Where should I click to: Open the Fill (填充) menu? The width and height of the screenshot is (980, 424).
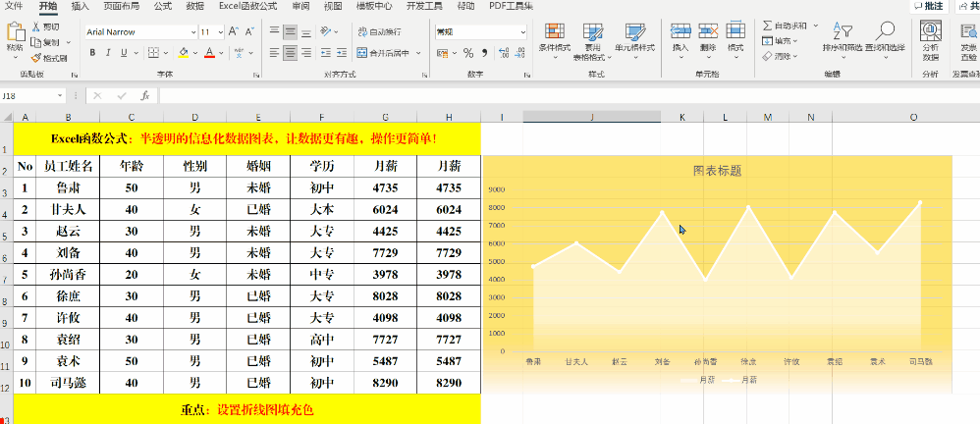780,40
